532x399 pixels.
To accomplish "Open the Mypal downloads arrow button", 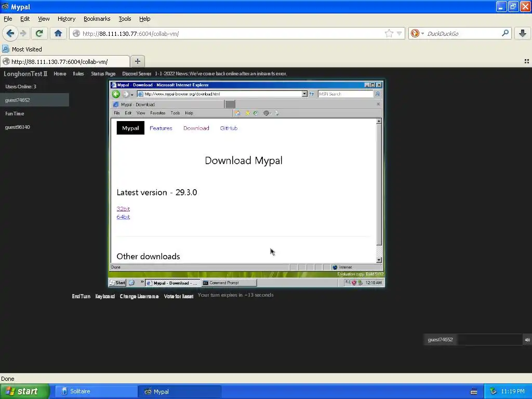I will coord(523,33).
